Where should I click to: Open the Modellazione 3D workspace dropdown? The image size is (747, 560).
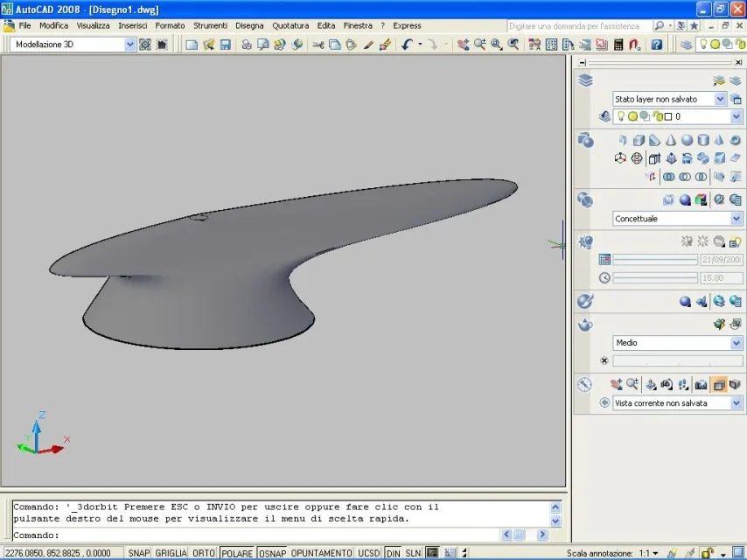pos(130,45)
